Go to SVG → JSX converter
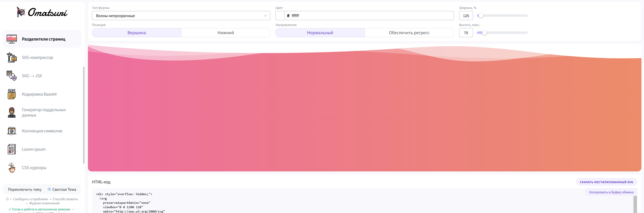The width and height of the screenshot is (644, 213). coord(42,76)
